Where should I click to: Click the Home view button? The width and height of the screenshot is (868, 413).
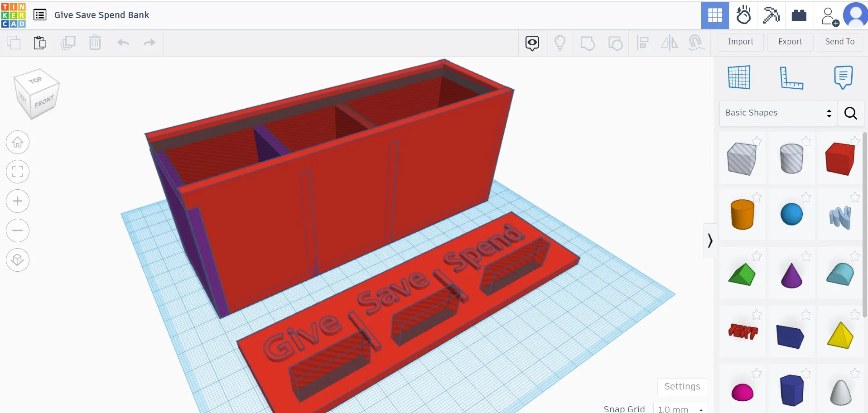click(18, 142)
